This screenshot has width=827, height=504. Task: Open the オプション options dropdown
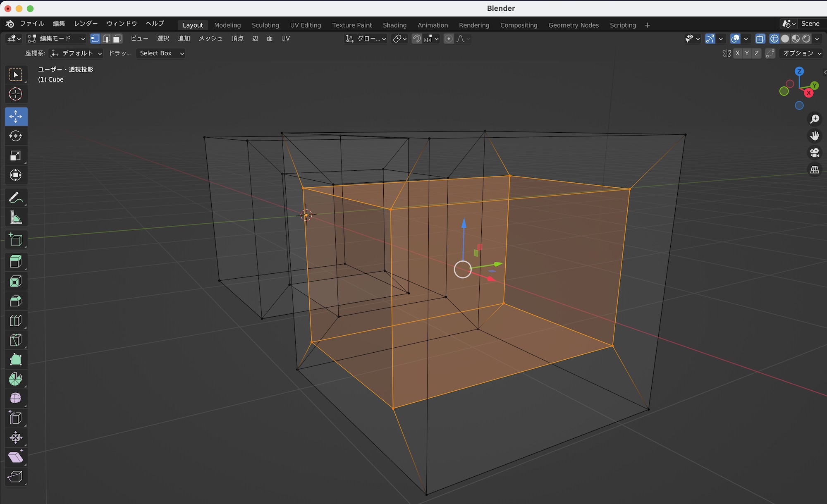[x=801, y=53]
